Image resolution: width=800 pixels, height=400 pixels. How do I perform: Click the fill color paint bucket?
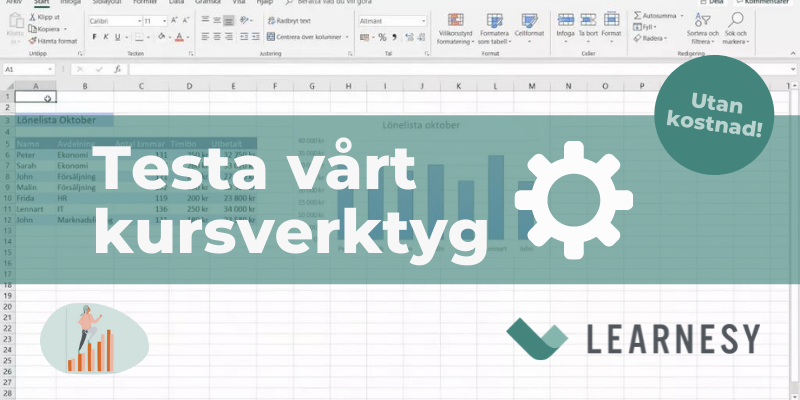pyautogui.click(x=162, y=37)
